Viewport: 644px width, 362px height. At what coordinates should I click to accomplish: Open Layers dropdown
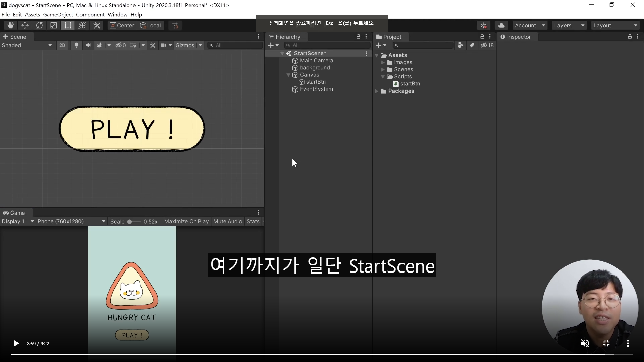(x=569, y=25)
